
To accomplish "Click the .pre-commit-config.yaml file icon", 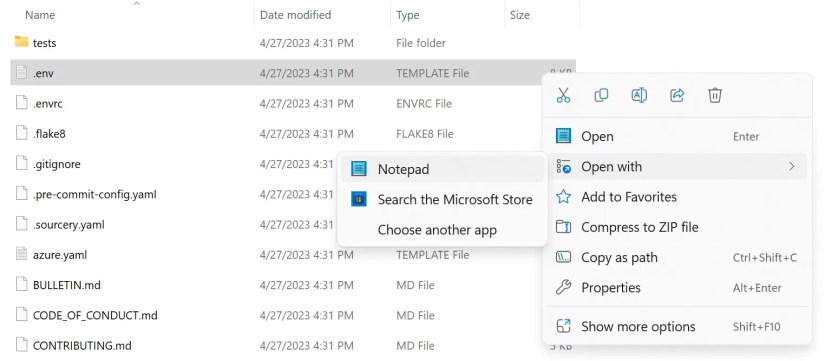I will coord(21,193).
